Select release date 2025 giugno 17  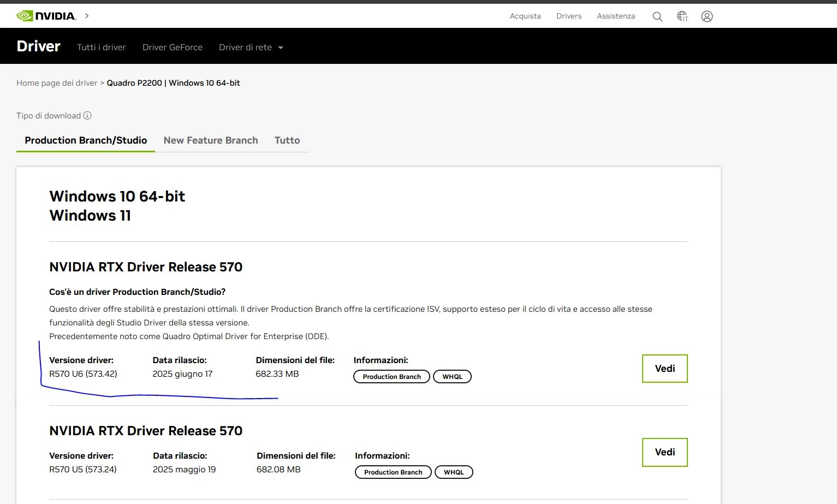[x=182, y=374]
